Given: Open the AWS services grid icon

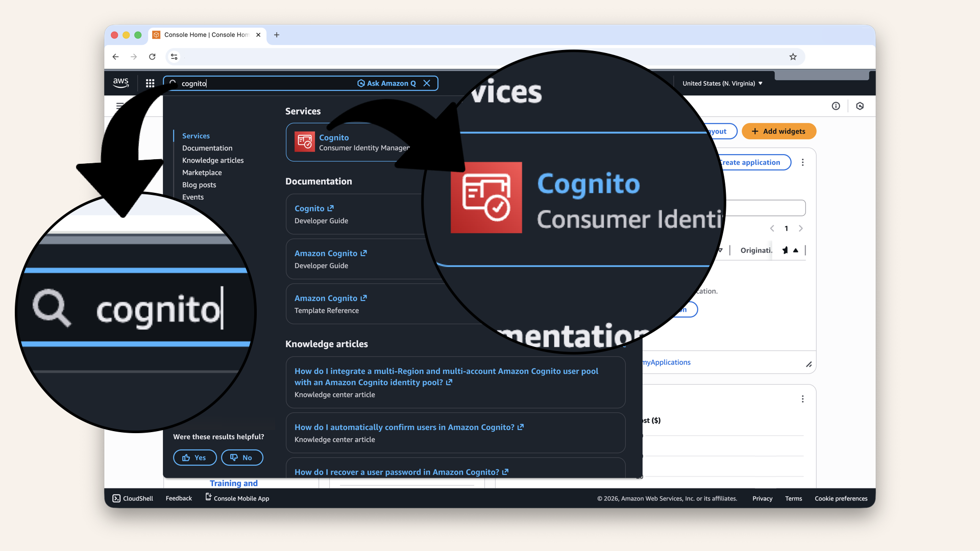Looking at the screenshot, I should point(150,83).
